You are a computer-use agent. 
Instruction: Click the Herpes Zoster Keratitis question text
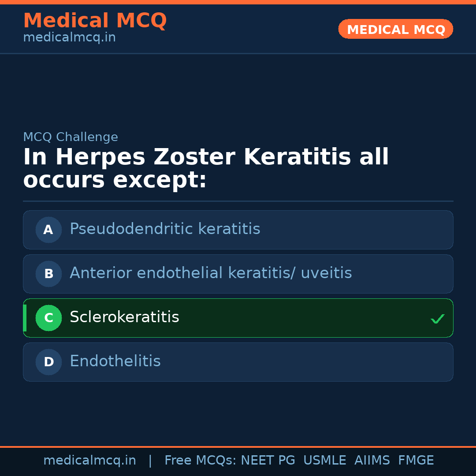coord(206,169)
